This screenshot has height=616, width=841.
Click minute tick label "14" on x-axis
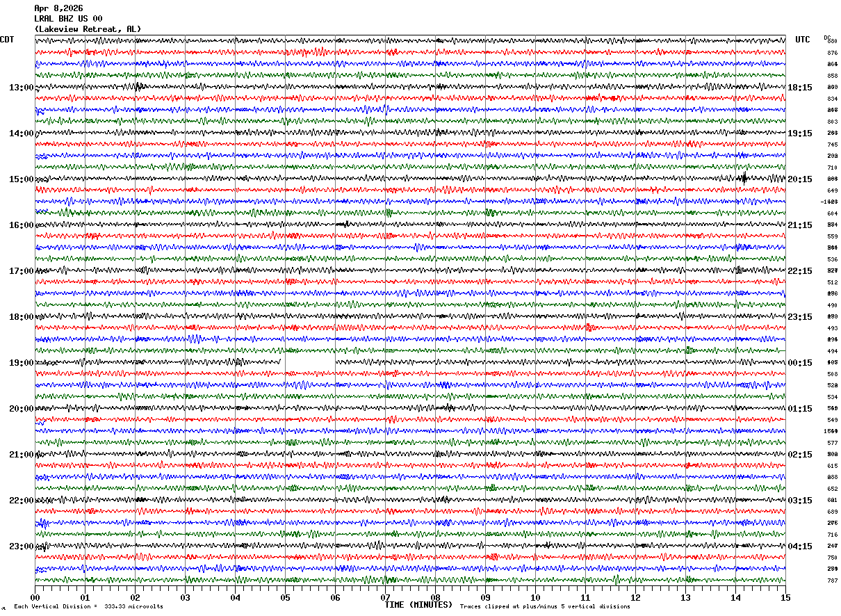[735, 597]
